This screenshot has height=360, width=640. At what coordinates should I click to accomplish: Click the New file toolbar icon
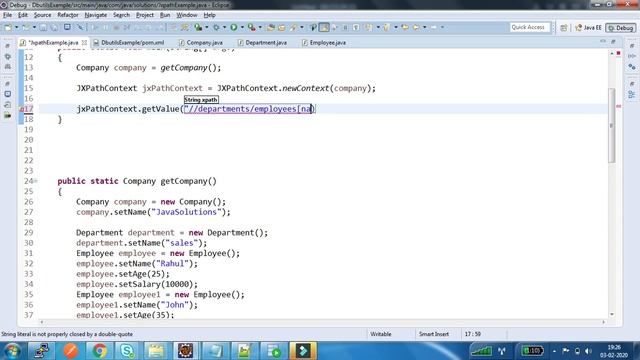pyautogui.click(x=8, y=27)
